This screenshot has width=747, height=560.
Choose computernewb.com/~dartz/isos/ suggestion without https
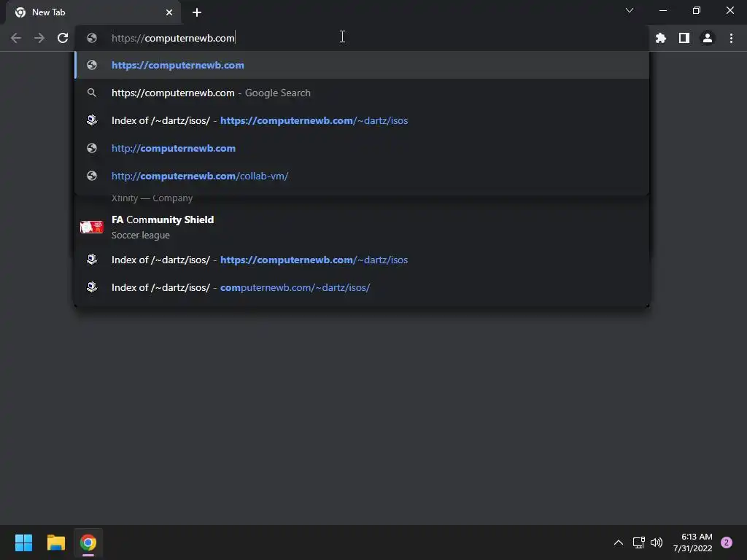[x=362, y=287]
